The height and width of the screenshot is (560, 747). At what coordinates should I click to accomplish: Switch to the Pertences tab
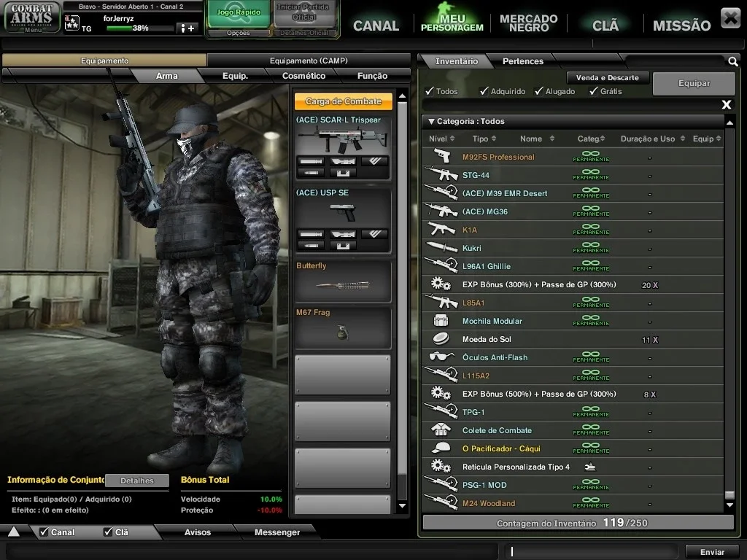(522, 61)
